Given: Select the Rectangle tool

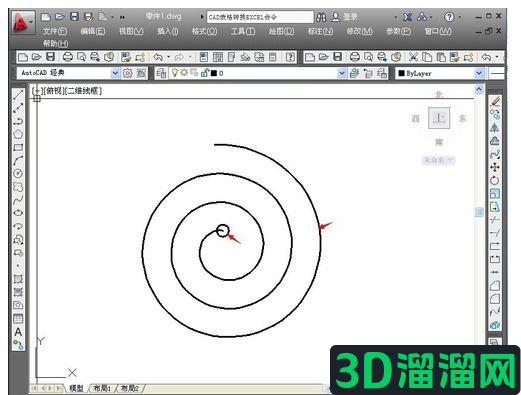Looking at the screenshot, I should click(x=18, y=147).
